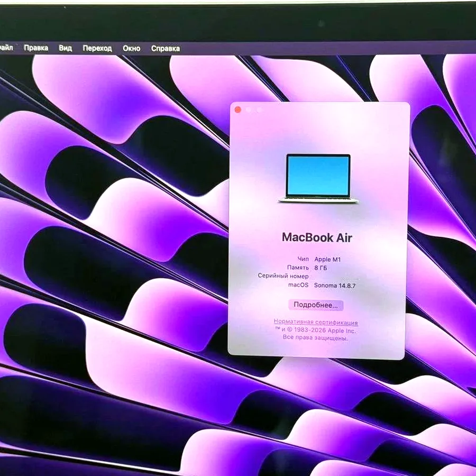This screenshot has height=476, width=476.
Task: Click the MacBook Air title text
Action: [317, 237]
